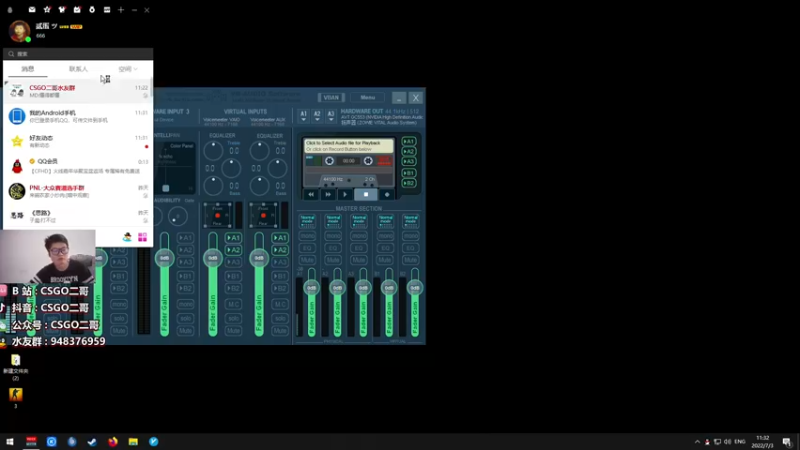Screen dimensions: 800x450
Task: Click the Voicemeeter VAIO fader gain knob
Action: (x=213, y=258)
